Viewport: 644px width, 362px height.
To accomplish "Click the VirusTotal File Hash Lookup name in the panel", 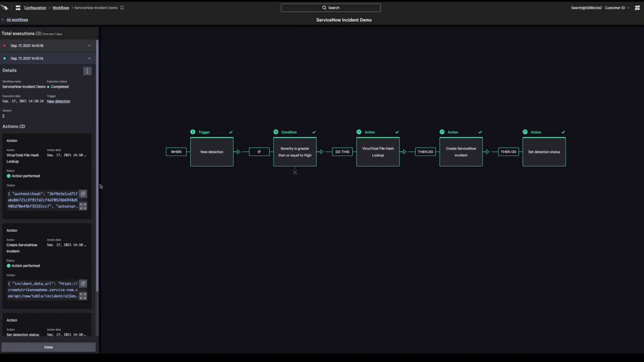I will [x=23, y=158].
